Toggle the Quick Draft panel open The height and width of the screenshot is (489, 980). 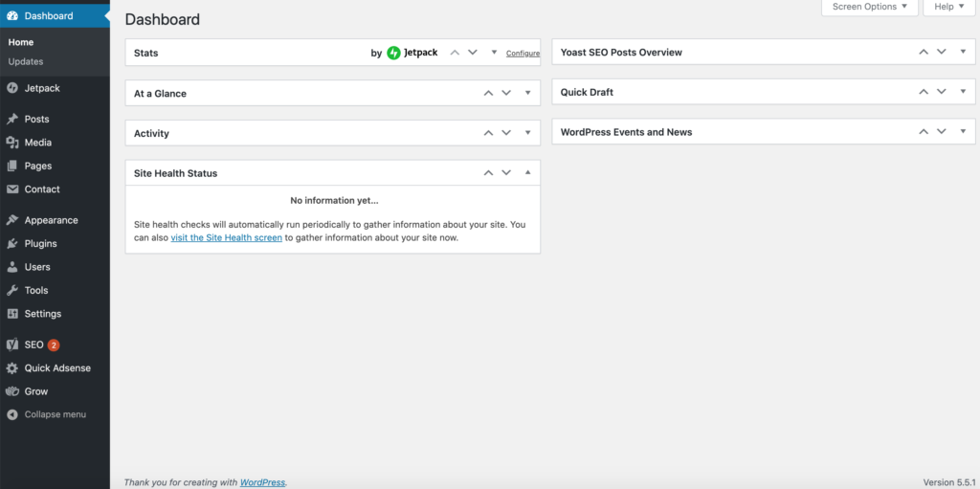click(x=963, y=91)
